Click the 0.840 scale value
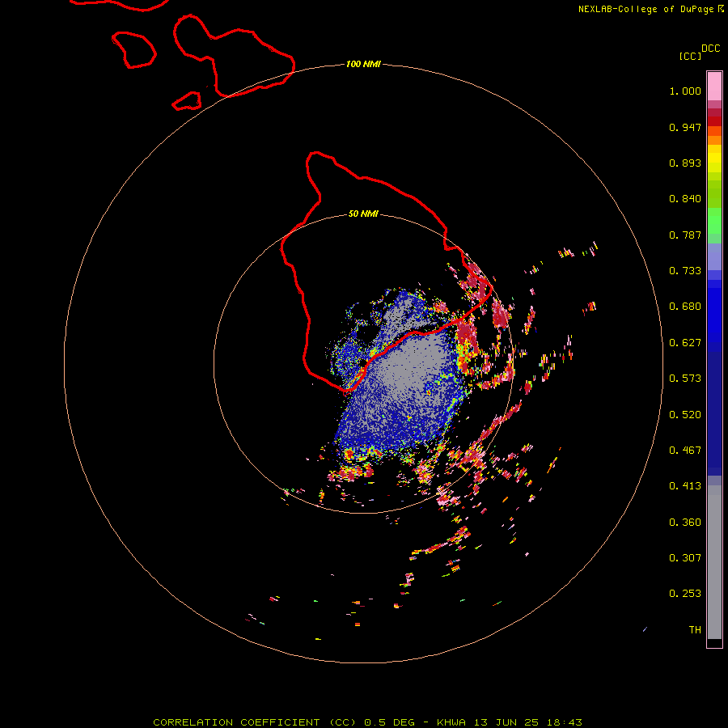 click(685, 199)
